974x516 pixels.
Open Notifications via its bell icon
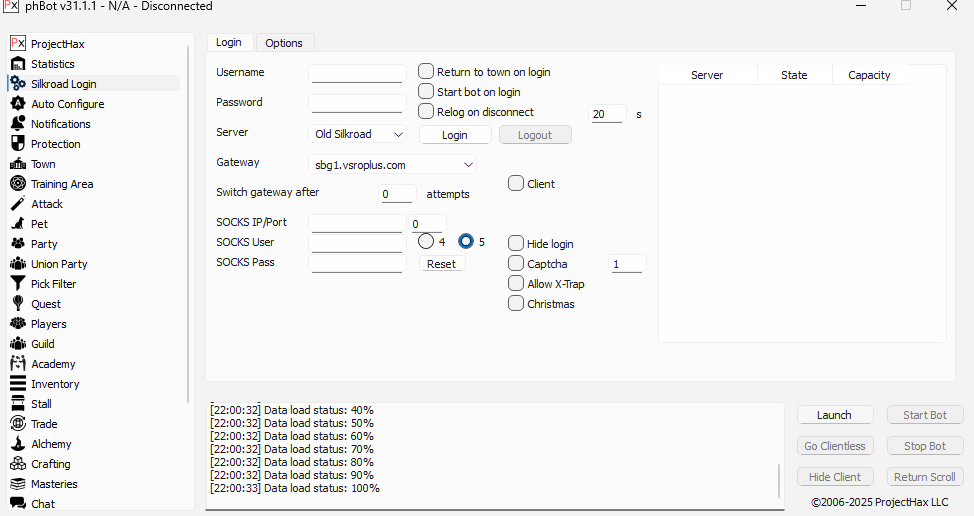coord(17,124)
